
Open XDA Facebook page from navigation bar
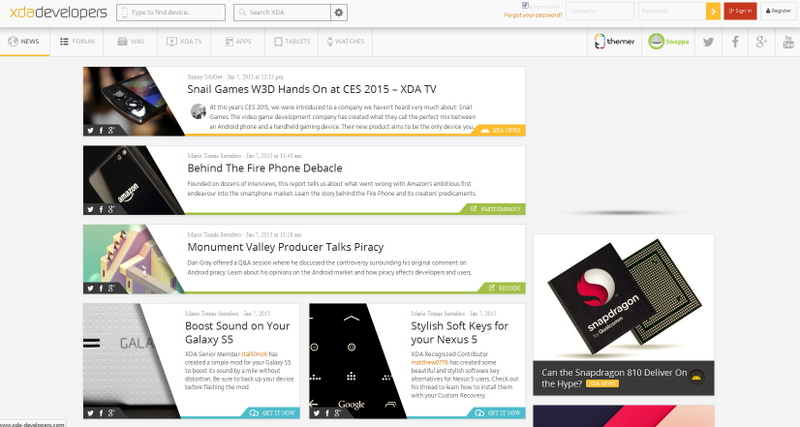[x=735, y=42]
